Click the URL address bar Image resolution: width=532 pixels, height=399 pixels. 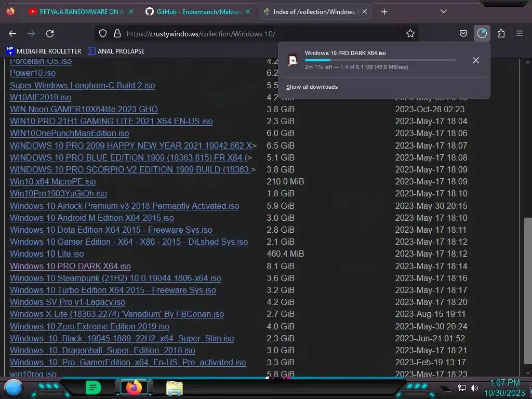(x=258, y=34)
